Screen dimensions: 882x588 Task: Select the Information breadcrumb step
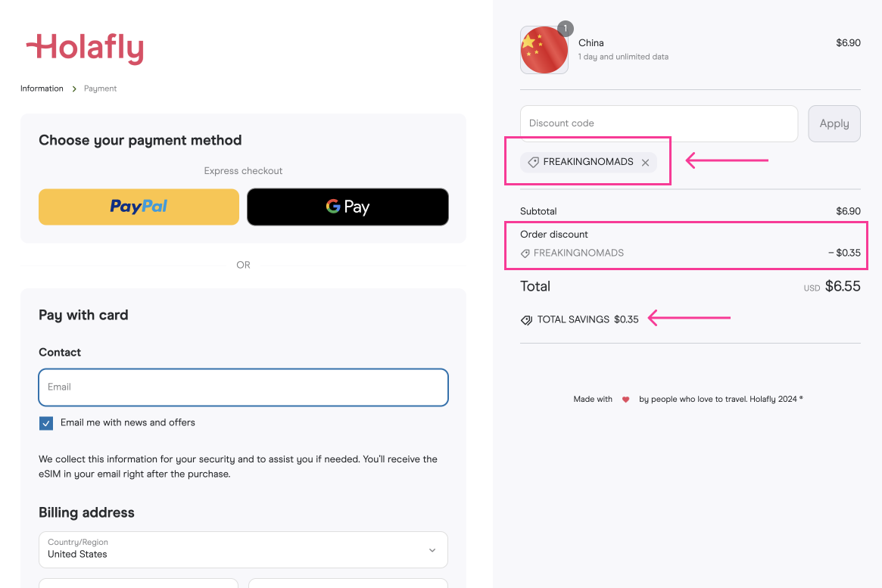tap(42, 89)
